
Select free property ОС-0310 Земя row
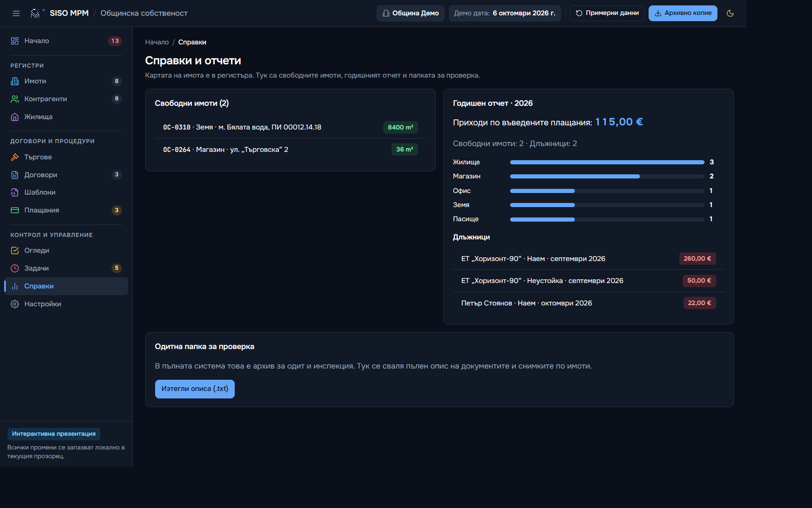point(290,127)
